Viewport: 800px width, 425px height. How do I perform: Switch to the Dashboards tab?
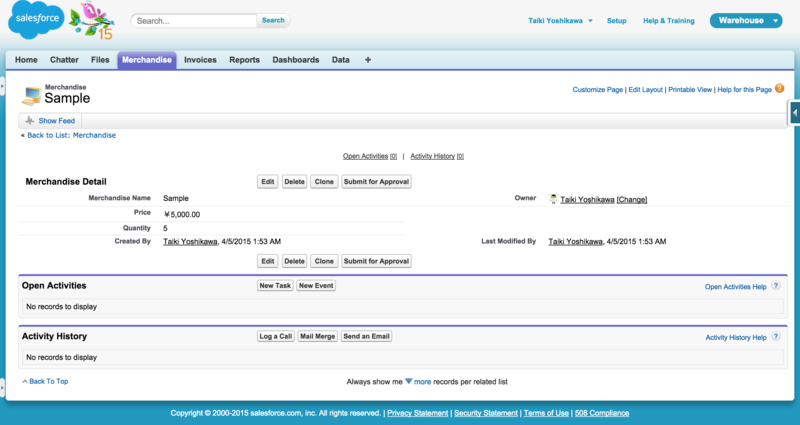pos(296,60)
